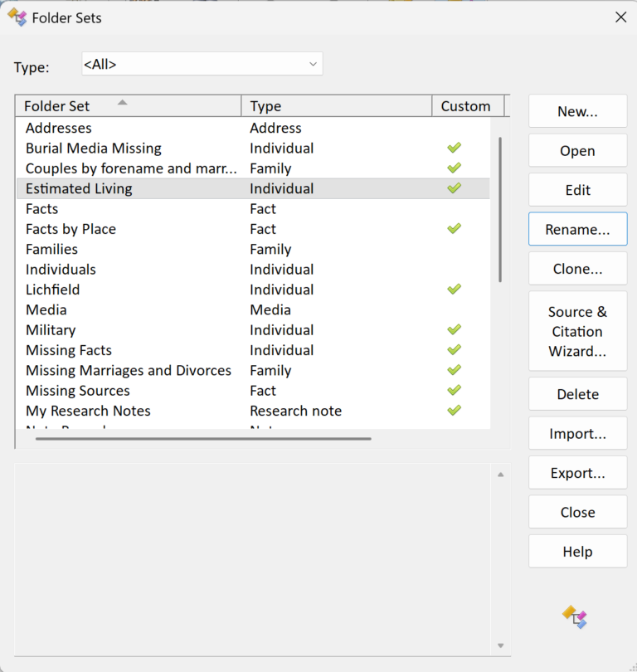Click the Close button
Viewport: 637px width, 672px height.
577,512
